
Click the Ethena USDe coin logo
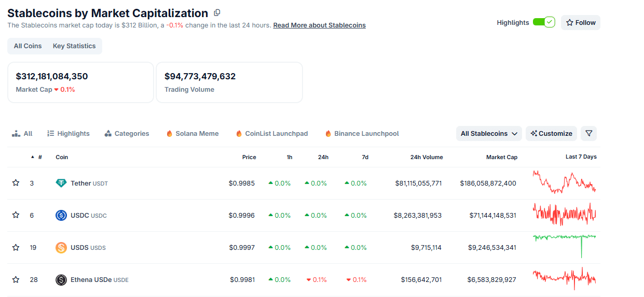61,279
